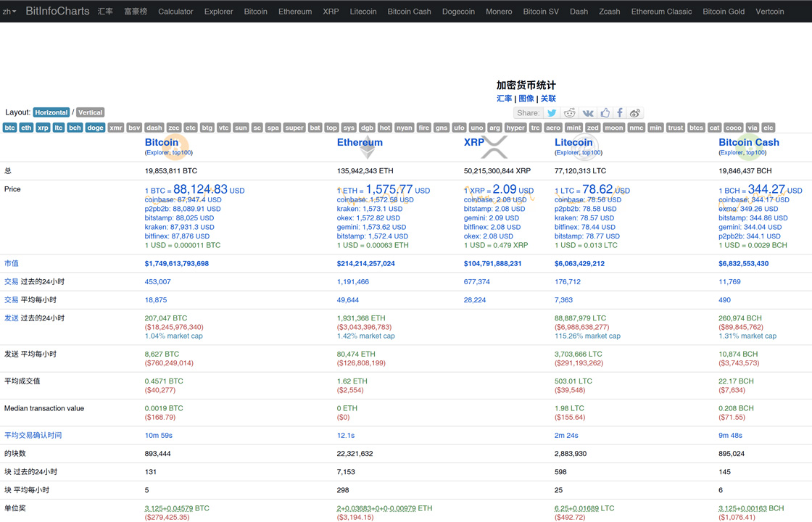The image size is (812, 522).
Task: Share page on Reddit icon
Action: pyautogui.click(x=570, y=113)
